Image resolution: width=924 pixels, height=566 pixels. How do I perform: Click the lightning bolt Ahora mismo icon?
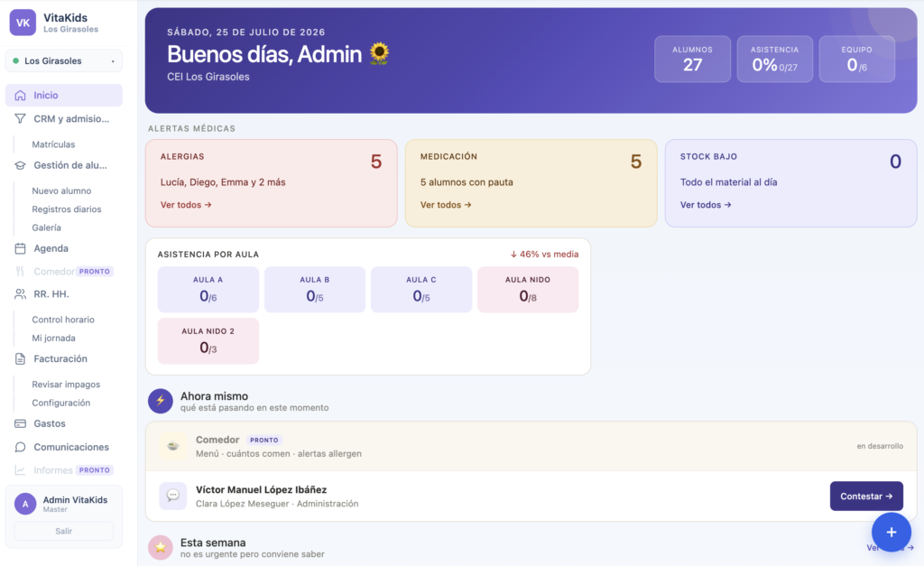161,401
